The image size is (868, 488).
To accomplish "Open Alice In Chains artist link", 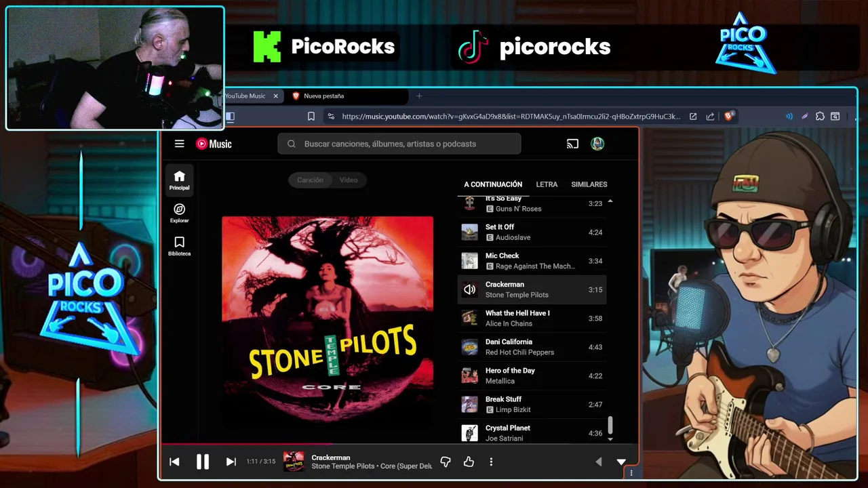I will pos(509,323).
